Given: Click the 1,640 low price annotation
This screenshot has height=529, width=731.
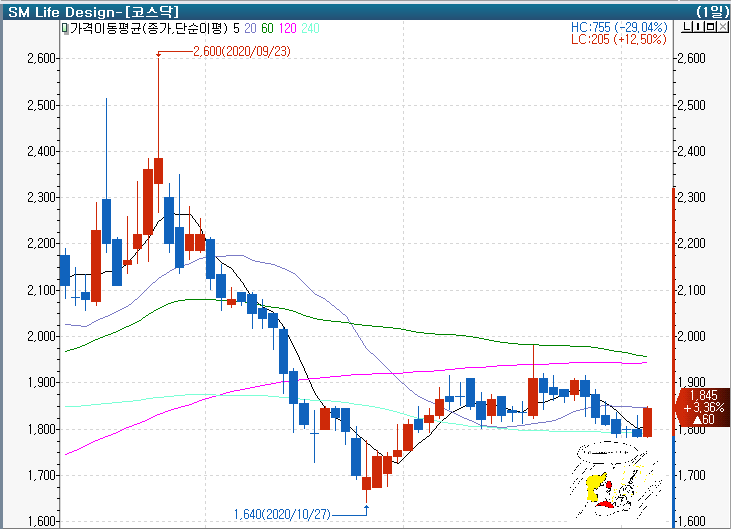Looking at the screenshot, I should coord(283,513).
